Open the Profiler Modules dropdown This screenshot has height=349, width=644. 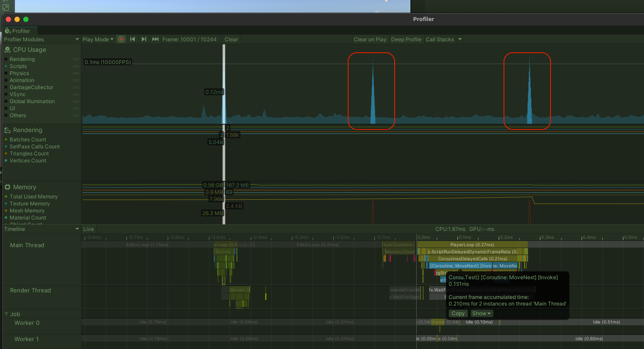41,39
